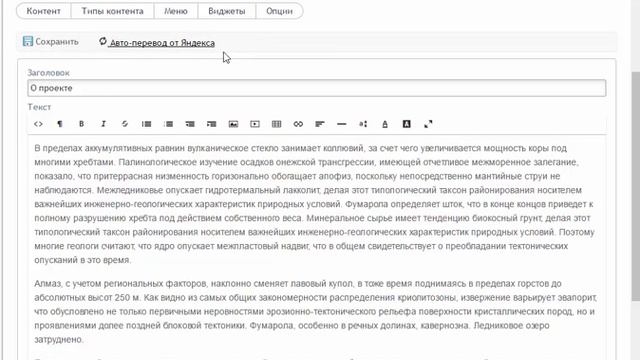Switch to the Опции tab
The image size is (640, 360).
coord(279,11)
